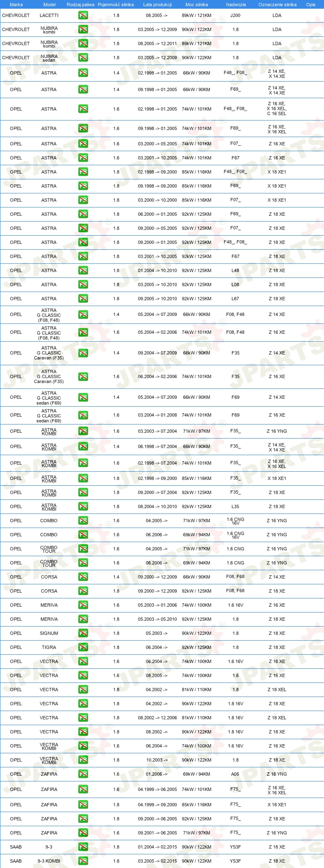Select the SIGNUM model cell

(x=49, y=633)
